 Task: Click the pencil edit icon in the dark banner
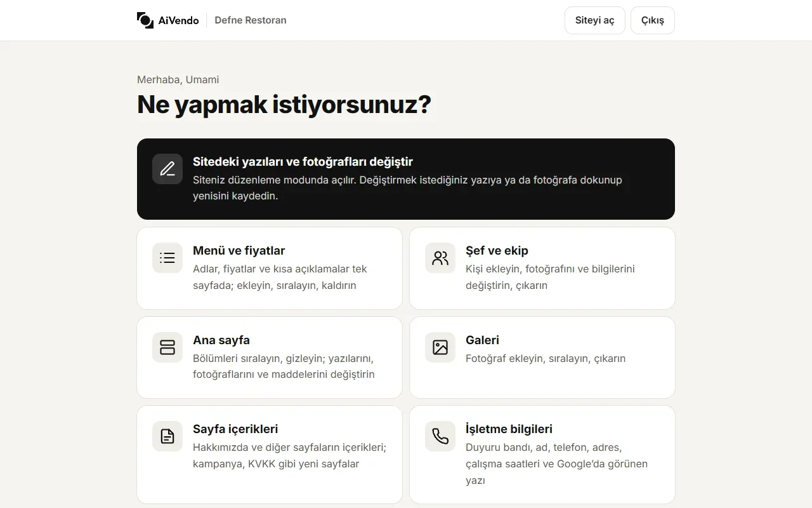tap(167, 169)
